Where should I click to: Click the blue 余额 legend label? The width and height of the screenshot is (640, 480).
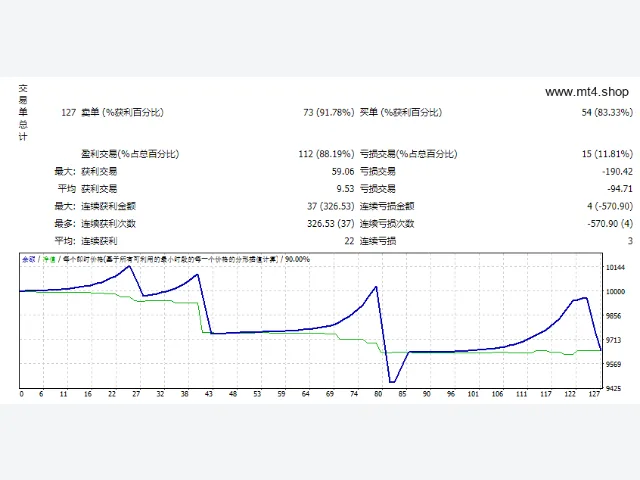pyautogui.click(x=29, y=259)
